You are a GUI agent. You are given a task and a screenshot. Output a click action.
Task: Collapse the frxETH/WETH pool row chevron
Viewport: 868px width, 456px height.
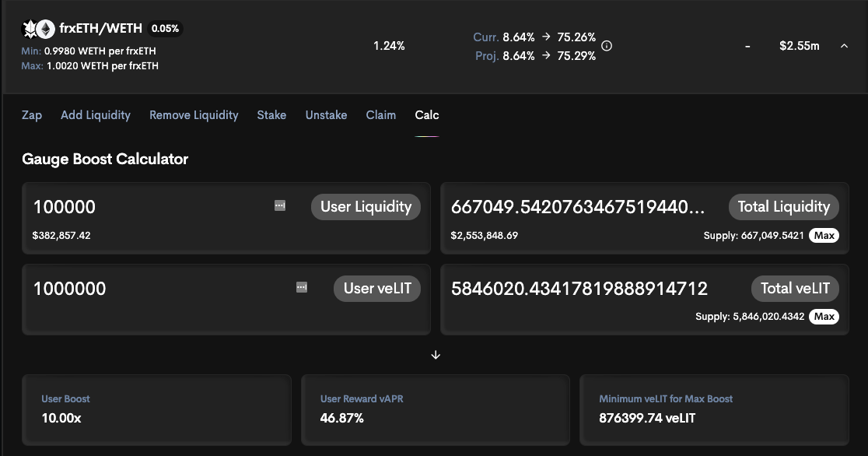(x=844, y=46)
